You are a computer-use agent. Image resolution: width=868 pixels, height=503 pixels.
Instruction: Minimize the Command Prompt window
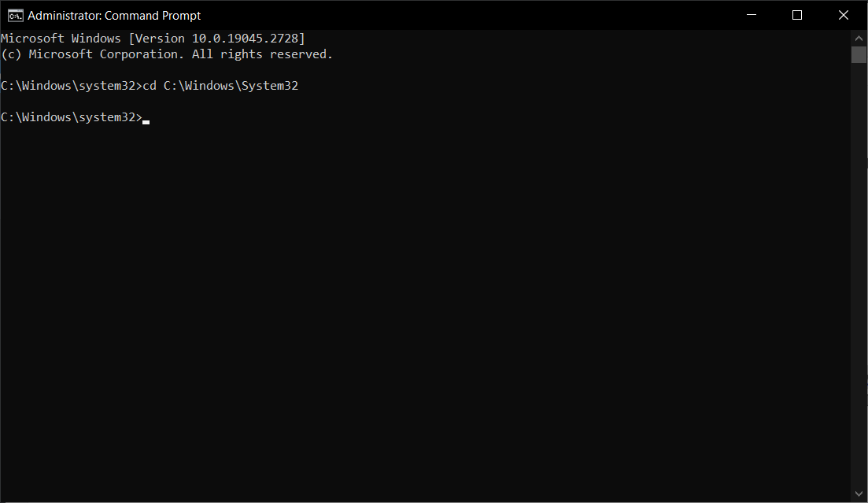[751, 15]
